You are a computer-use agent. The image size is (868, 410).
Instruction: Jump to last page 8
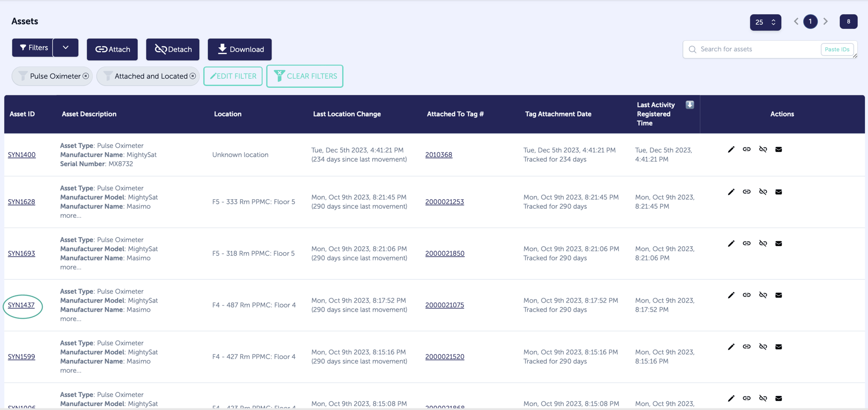click(848, 22)
